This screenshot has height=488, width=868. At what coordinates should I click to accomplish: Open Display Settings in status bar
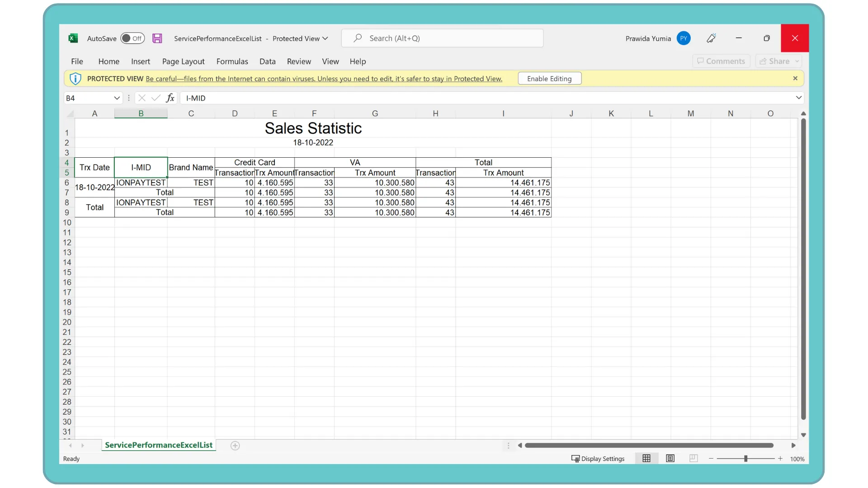[x=598, y=459]
